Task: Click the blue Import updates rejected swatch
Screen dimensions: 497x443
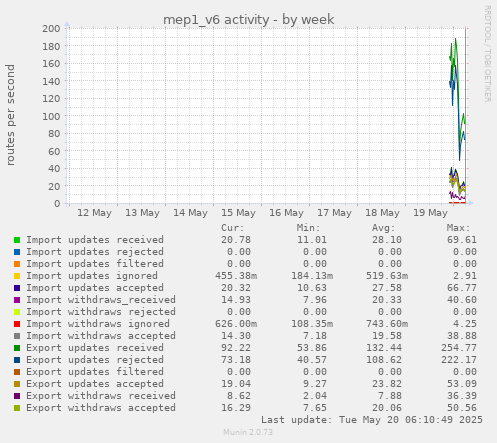Action: coord(17,252)
